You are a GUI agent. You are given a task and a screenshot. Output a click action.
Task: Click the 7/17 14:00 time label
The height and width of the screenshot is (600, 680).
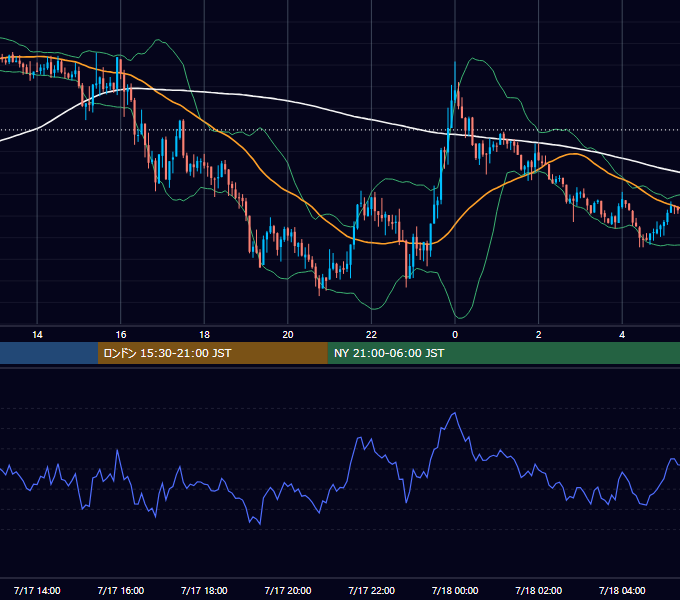click(x=37, y=590)
